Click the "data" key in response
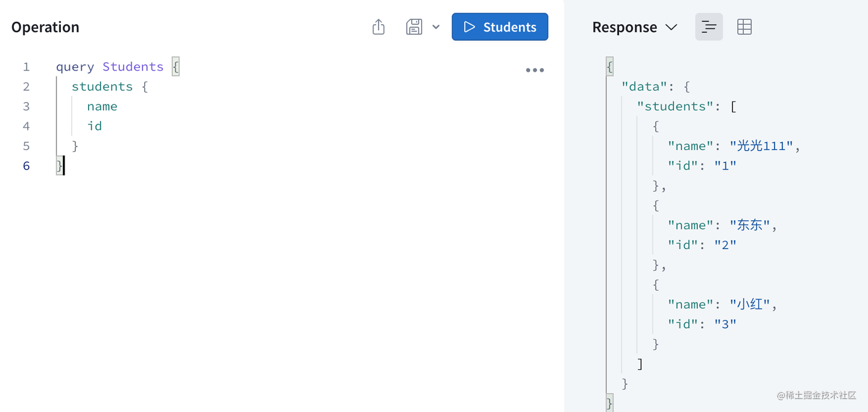The width and height of the screenshot is (868, 412). [x=644, y=87]
